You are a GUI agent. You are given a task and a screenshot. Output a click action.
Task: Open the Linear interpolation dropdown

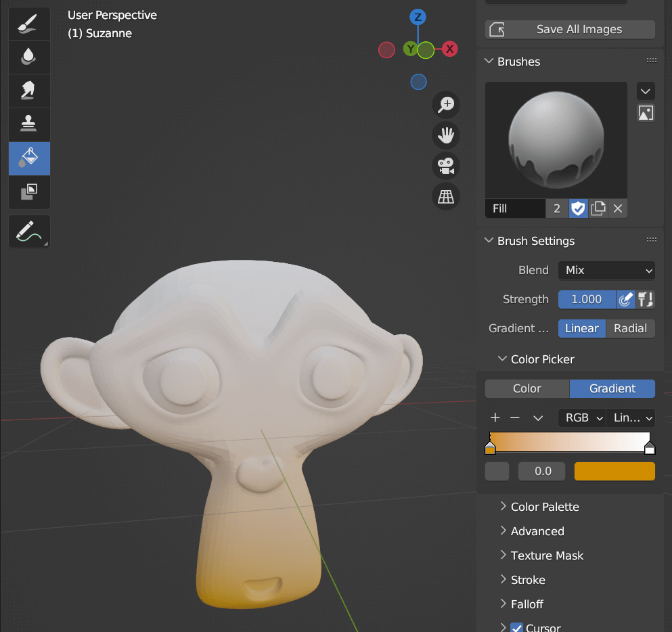coord(631,417)
